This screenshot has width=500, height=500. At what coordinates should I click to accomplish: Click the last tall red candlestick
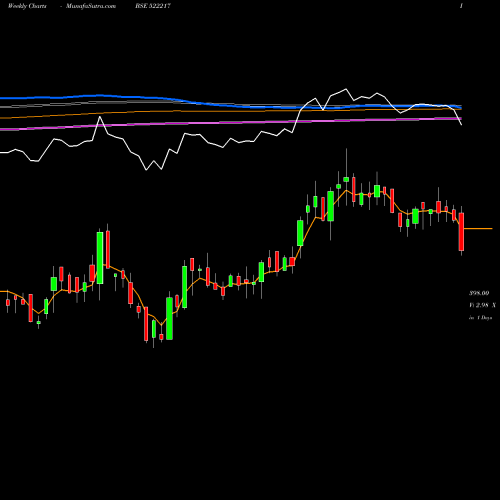tap(461, 232)
